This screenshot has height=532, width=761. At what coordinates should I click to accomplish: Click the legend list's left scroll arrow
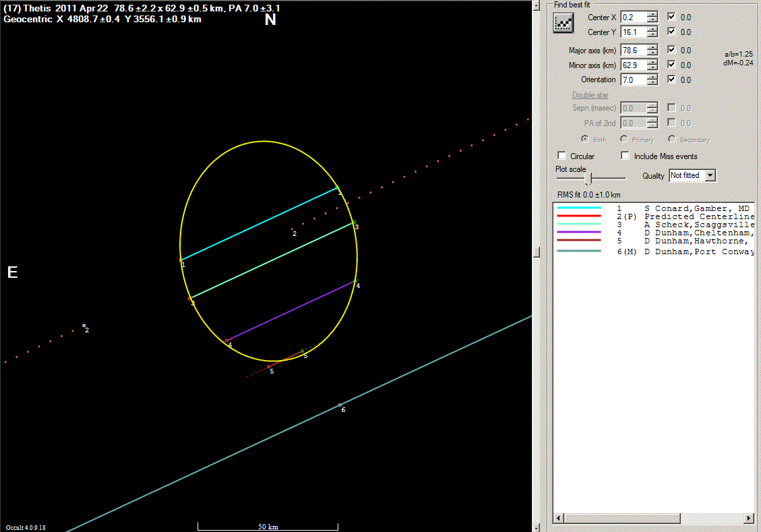[558, 518]
